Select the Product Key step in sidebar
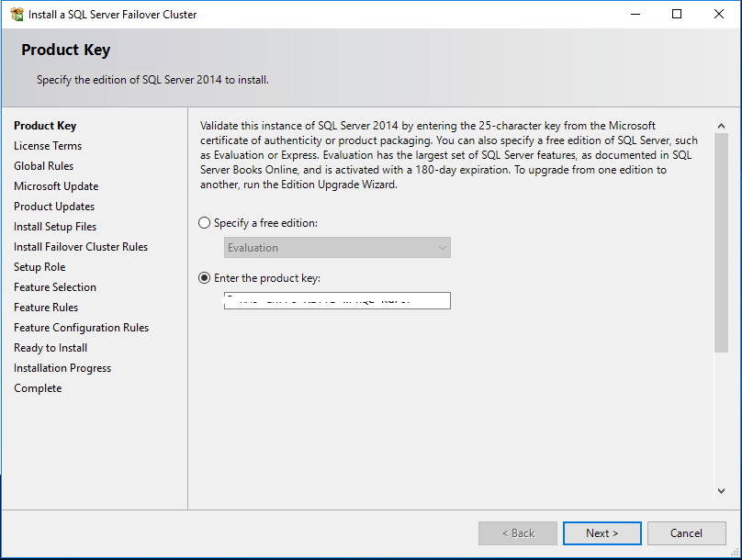This screenshot has width=742, height=560. pos(45,126)
